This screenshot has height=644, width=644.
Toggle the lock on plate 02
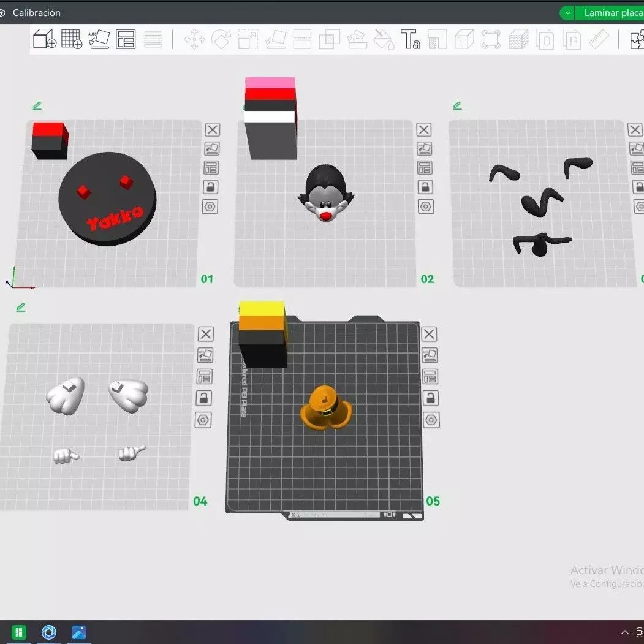click(425, 188)
